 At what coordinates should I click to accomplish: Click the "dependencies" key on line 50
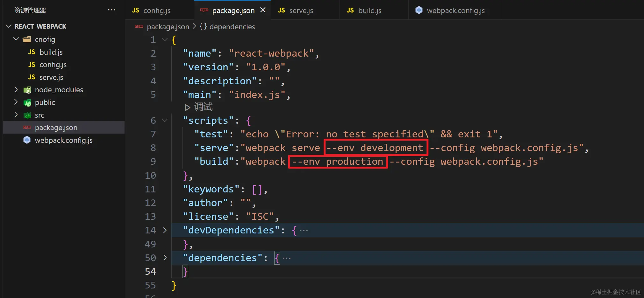(x=223, y=258)
